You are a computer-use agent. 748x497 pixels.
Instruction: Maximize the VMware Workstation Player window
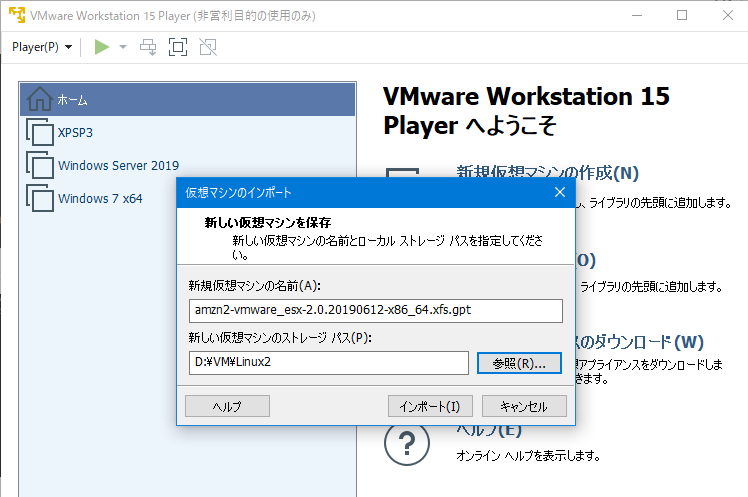click(682, 15)
